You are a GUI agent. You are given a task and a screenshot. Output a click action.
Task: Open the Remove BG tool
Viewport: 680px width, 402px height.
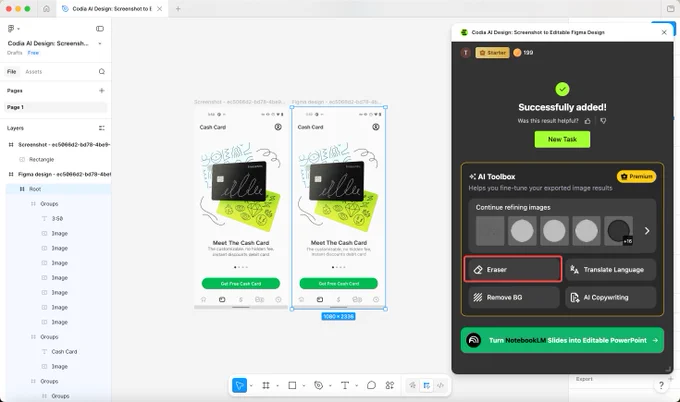click(514, 297)
